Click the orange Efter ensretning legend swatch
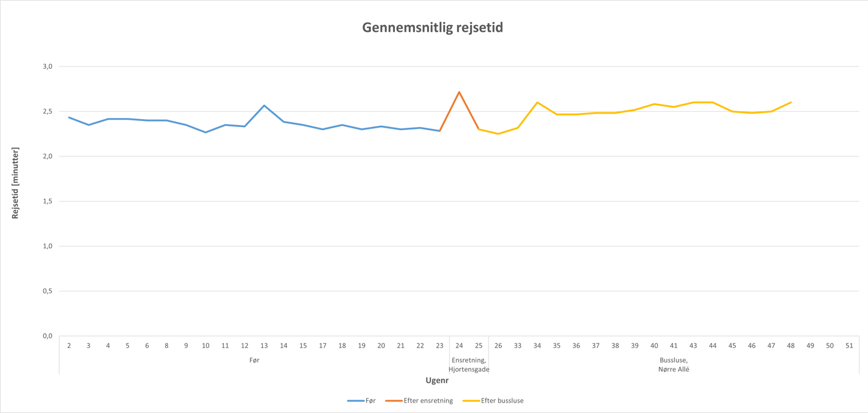 click(394, 401)
